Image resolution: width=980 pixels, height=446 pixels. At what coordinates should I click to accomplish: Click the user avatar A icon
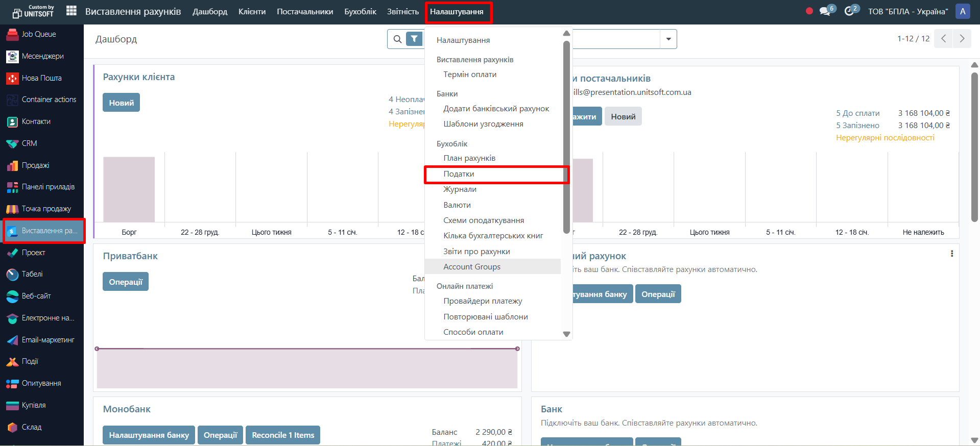tap(963, 11)
